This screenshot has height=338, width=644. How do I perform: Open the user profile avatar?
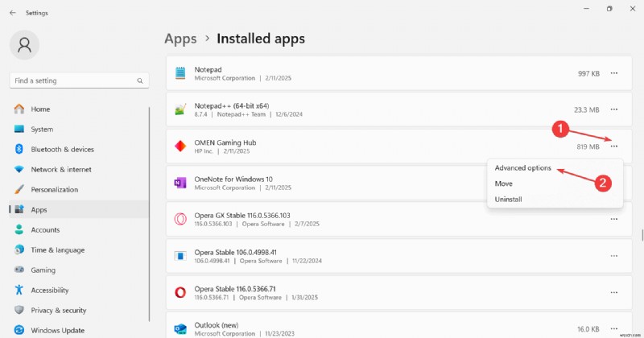click(25, 45)
